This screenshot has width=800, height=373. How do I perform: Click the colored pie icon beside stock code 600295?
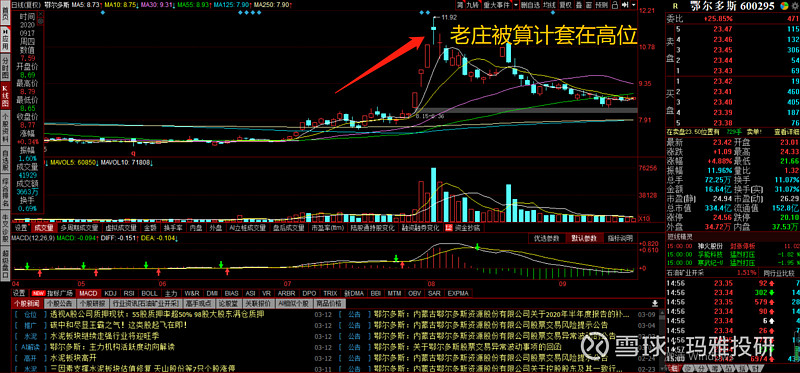click(785, 6)
